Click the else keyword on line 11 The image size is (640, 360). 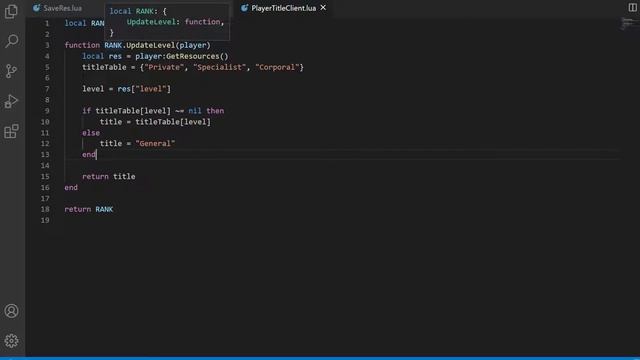[x=91, y=133]
